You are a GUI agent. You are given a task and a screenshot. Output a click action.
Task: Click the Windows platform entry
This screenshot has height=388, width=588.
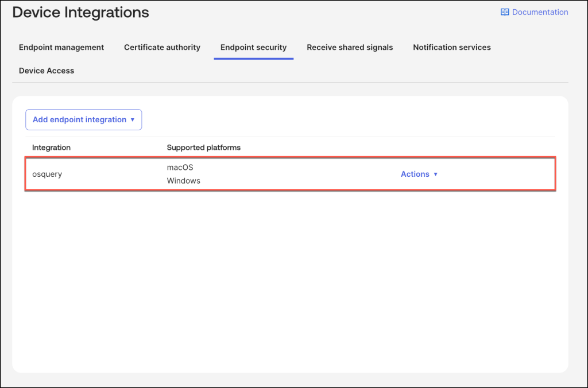pos(183,181)
